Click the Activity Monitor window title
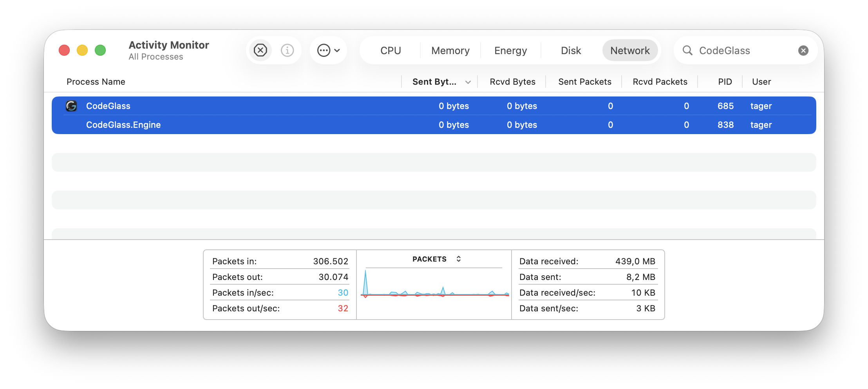 coord(169,45)
